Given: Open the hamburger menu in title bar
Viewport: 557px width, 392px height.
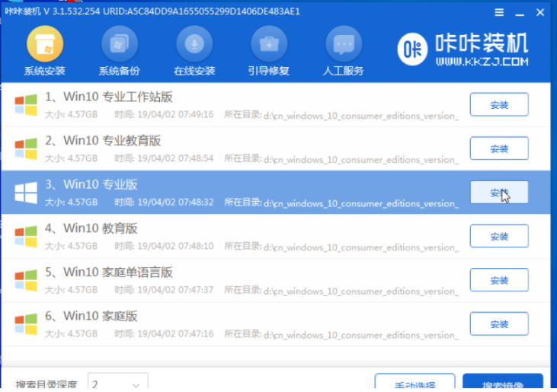Looking at the screenshot, I should (x=499, y=12).
